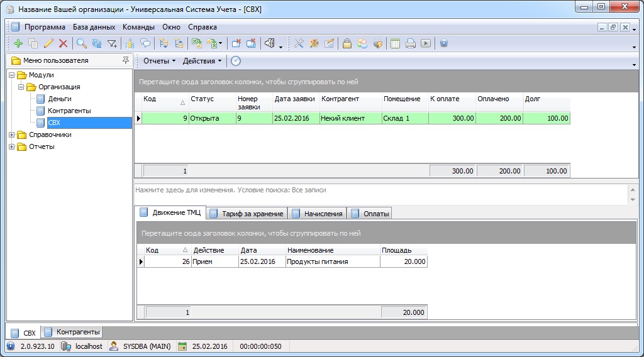Toggle the pin icon on Меню пользователя panel
The height and width of the screenshot is (357, 644).
coord(126,60)
